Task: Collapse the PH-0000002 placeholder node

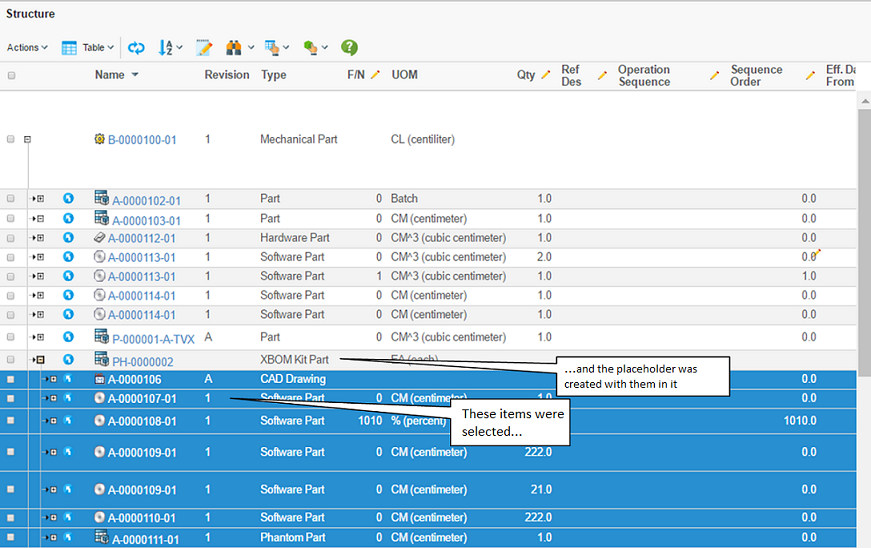Action: coord(40,360)
